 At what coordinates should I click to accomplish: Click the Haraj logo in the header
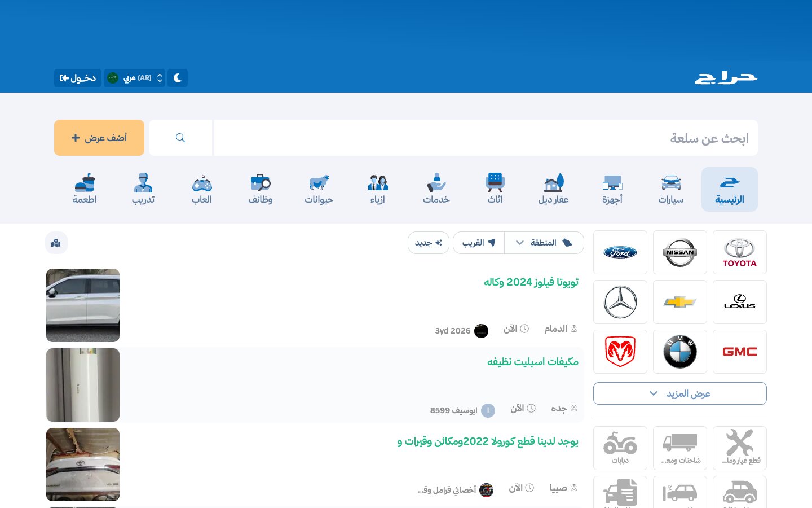coord(726,78)
